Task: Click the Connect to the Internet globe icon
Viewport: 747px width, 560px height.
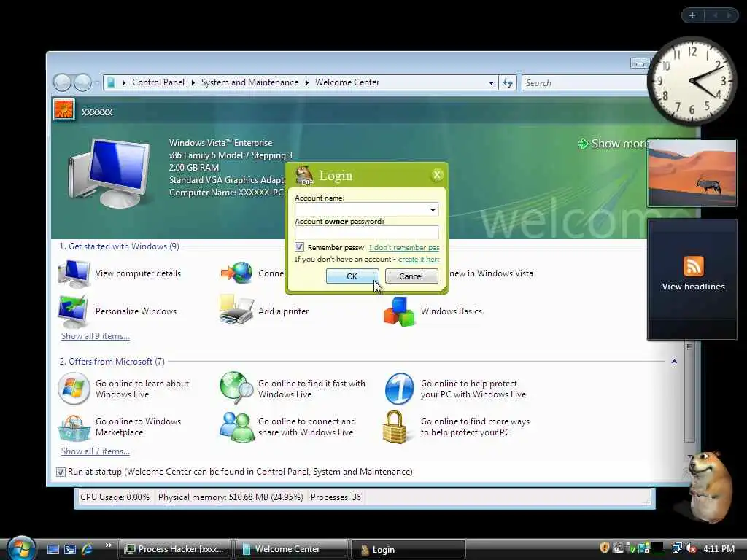Action: pos(237,273)
